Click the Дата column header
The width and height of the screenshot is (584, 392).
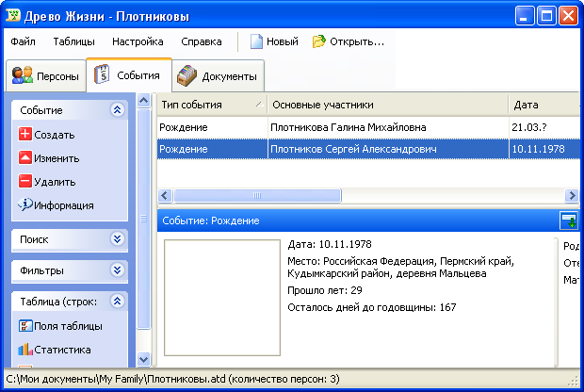pyautogui.click(x=544, y=105)
